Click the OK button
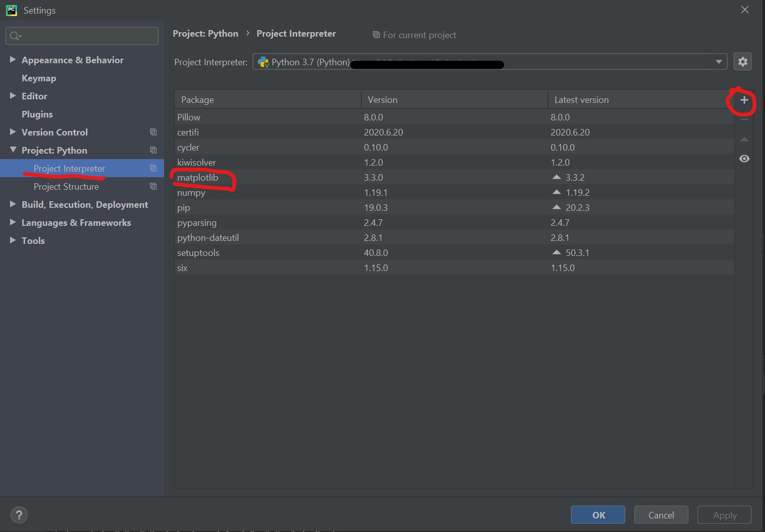Image resolution: width=765 pixels, height=532 pixels. pyautogui.click(x=598, y=515)
